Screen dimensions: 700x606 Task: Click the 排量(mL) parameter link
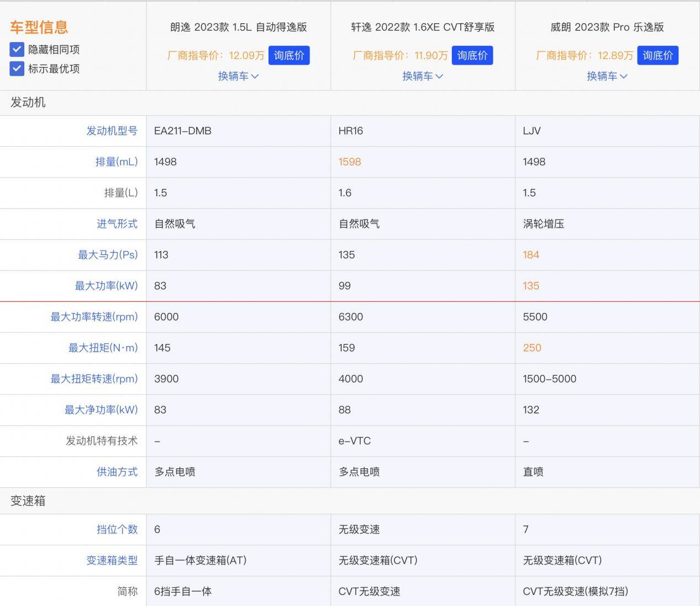pyautogui.click(x=116, y=162)
